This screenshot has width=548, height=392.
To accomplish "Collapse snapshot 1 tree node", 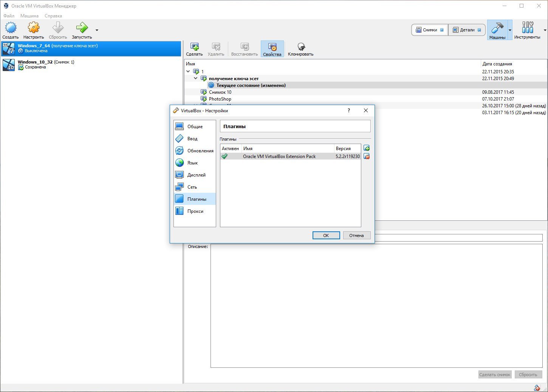I will point(188,71).
